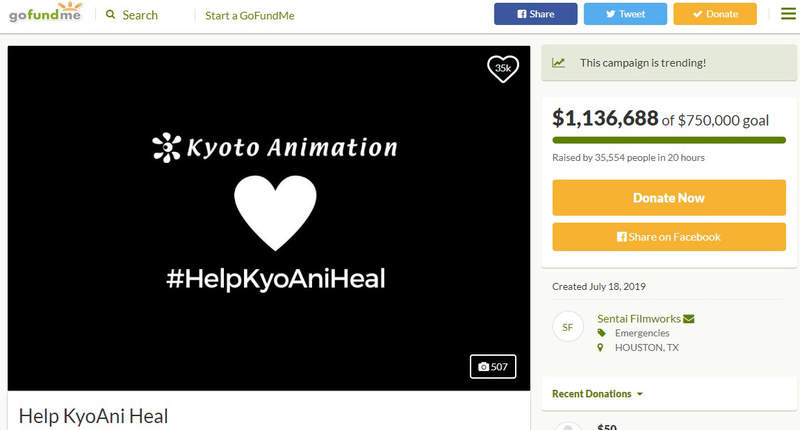Open Start a GoFundMe link
The height and width of the screenshot is (430, 800).
tap(250, 16)
